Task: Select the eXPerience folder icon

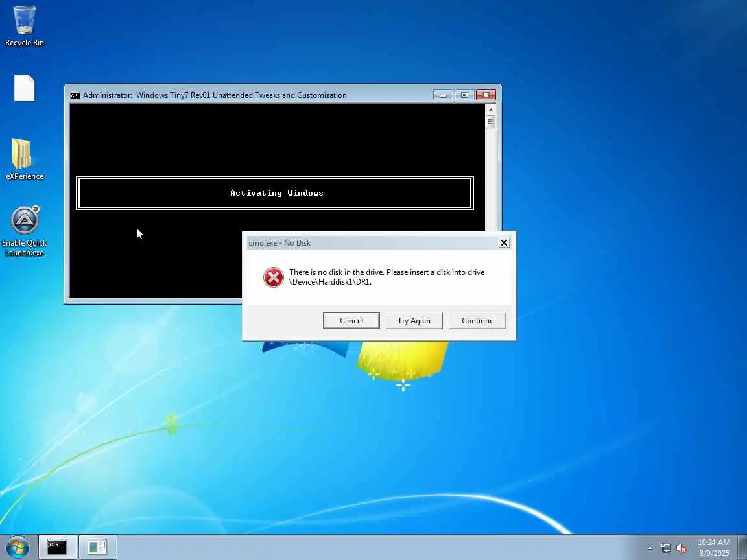Action: point(24,159)
